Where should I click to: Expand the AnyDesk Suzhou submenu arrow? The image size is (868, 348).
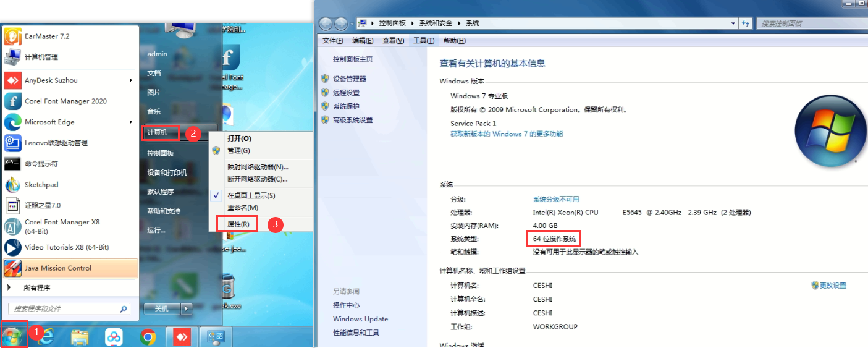(131, 80)
